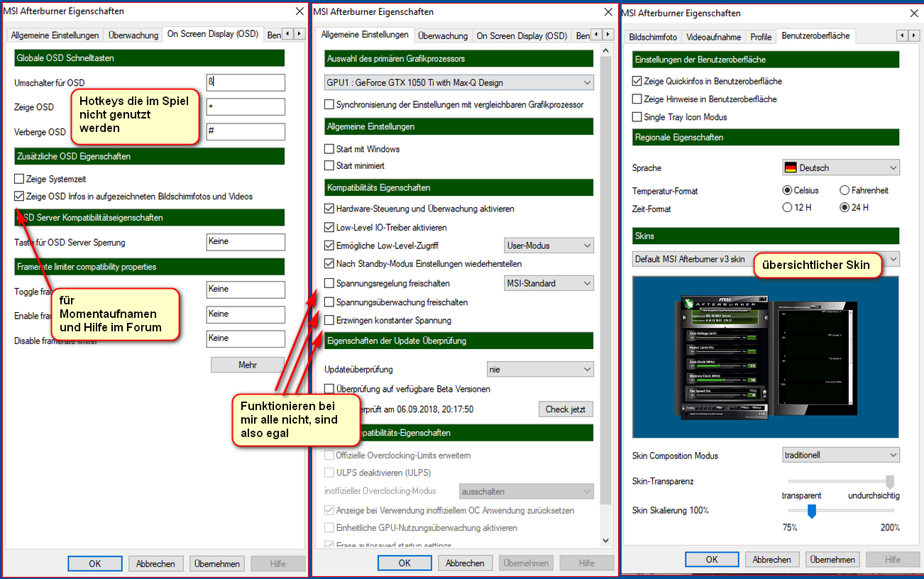Image resolution: width=924 pixels, height=579 pixels.
Task: Select 24 H time format
Action: coord(845,208)
